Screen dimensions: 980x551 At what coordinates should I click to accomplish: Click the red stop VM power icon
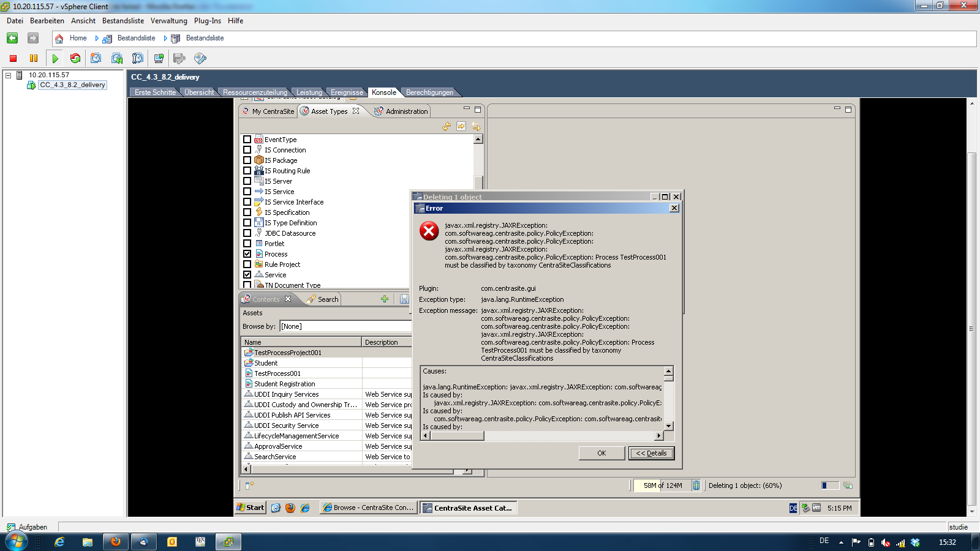pos(13,58)
